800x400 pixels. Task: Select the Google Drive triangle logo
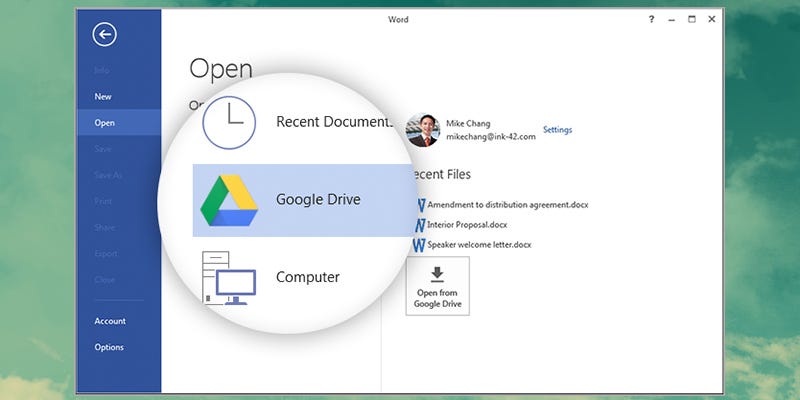[229, 200]
